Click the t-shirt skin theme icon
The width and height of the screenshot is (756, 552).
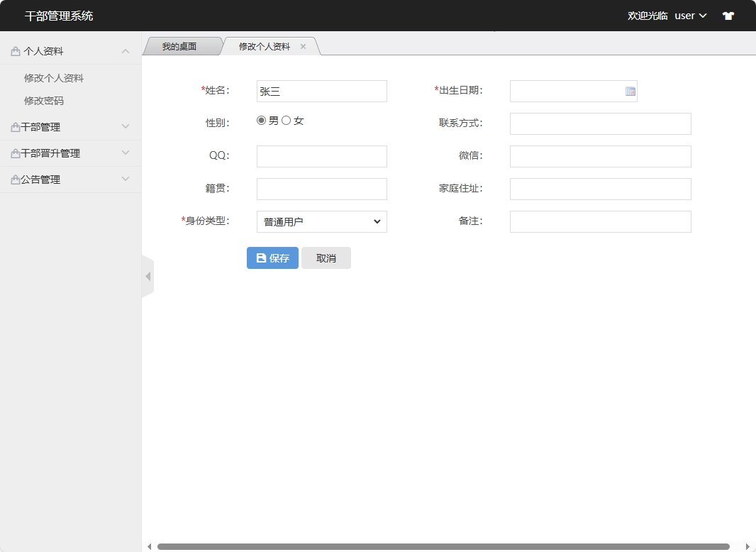pyautogui.click(x=728, y=16)
